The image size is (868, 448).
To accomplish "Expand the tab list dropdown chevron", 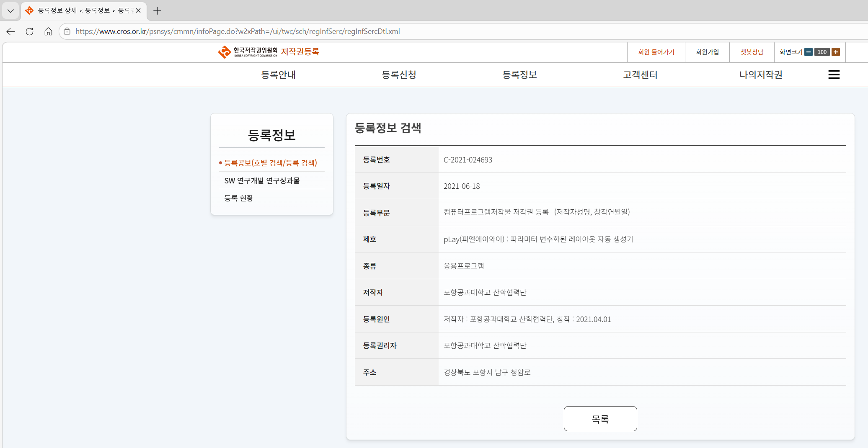I will [x=10, y=10].
